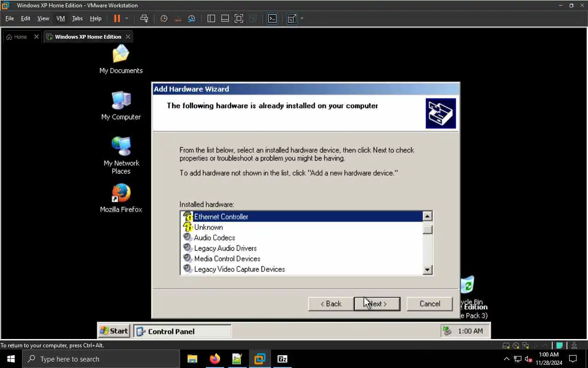Image resolution: width=588 pixels, height=368 pixels.
Task: Show or hide the VMware library sidebar
Action: click(211, 18)
